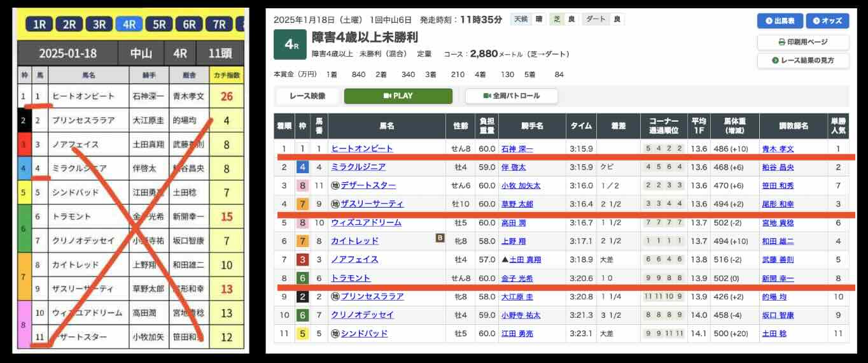Click time 3:23.1 in シンドバッド row
Image resolution: width=868 pixels, height=363 pixels.
tap(580, 333)
